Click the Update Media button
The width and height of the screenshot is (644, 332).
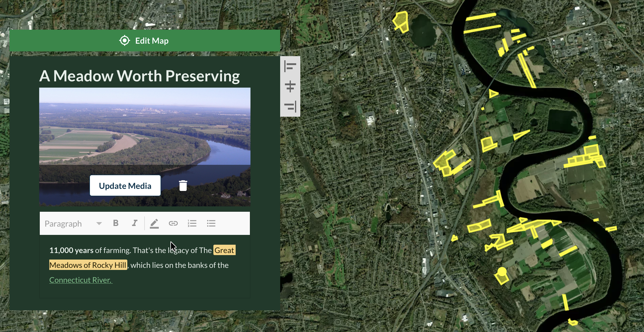click(x=125, y=186)
